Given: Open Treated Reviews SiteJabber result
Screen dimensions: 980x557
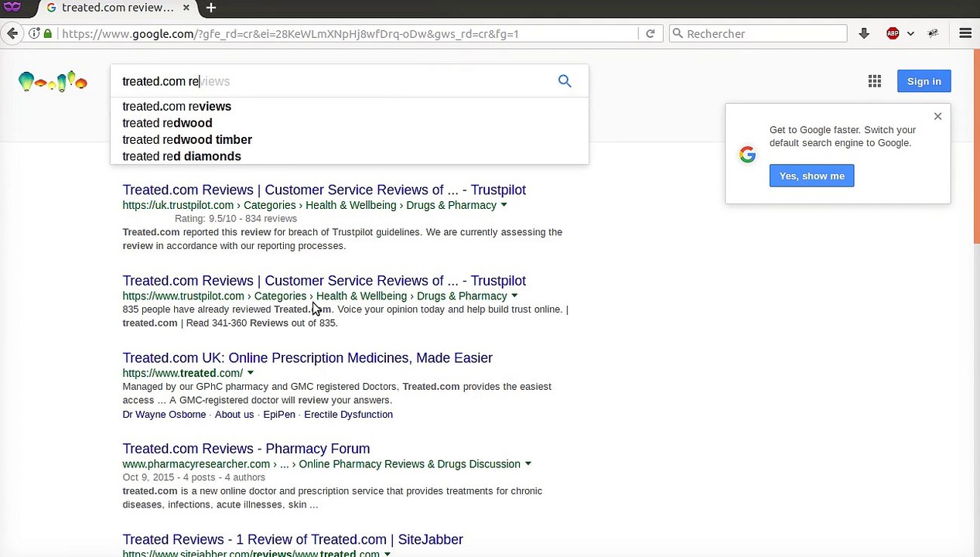Looking at the screenshot, I should (x=292, y=539).
